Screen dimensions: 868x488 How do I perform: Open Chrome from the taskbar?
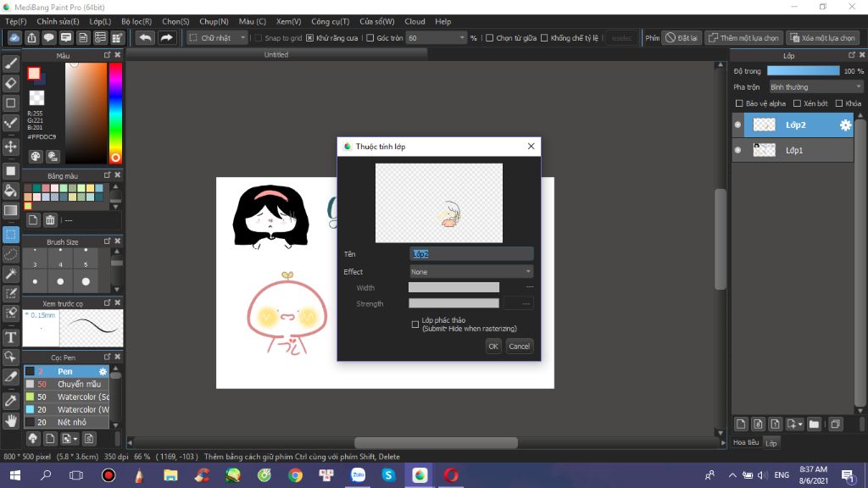click(x=295, y=475)
